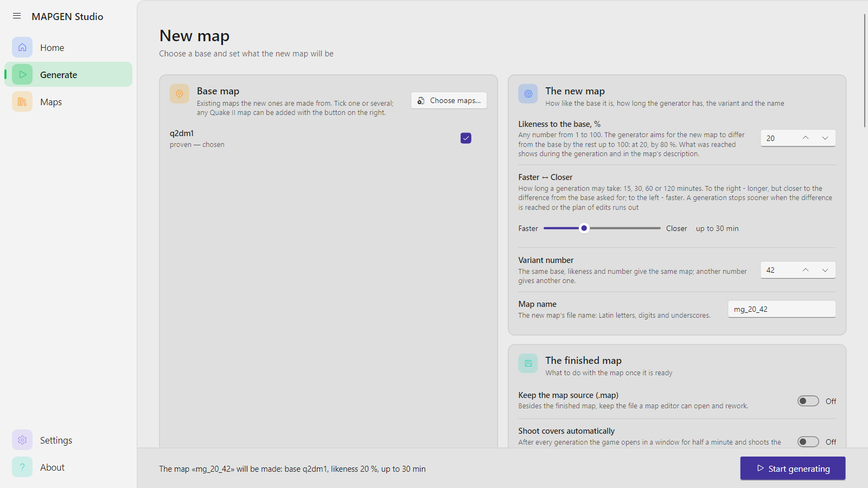The width and height of the screenshot is (868, 488).
Task: Click the 'proven — chosen' status text
Action: point(197,145)
